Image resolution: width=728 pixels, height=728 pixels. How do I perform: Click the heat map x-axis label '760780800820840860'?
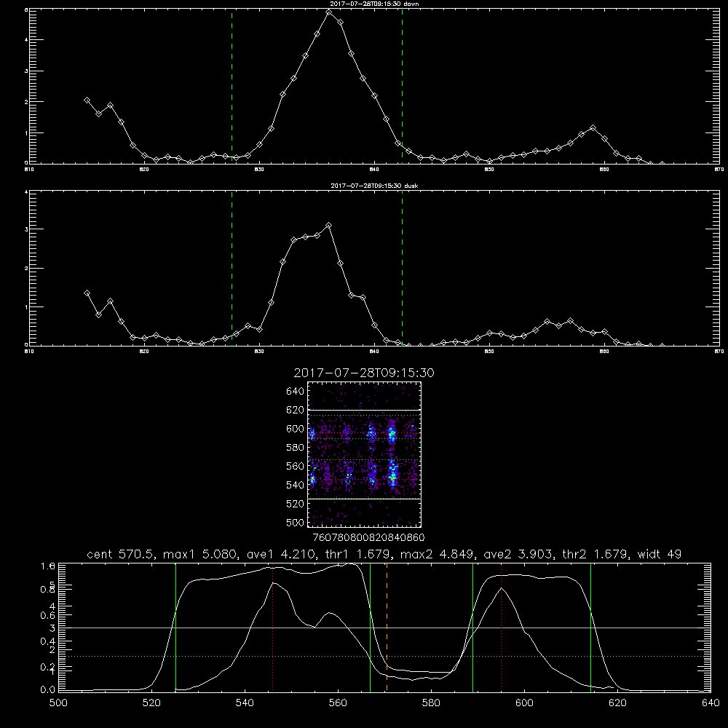click(x=368, y=537)
